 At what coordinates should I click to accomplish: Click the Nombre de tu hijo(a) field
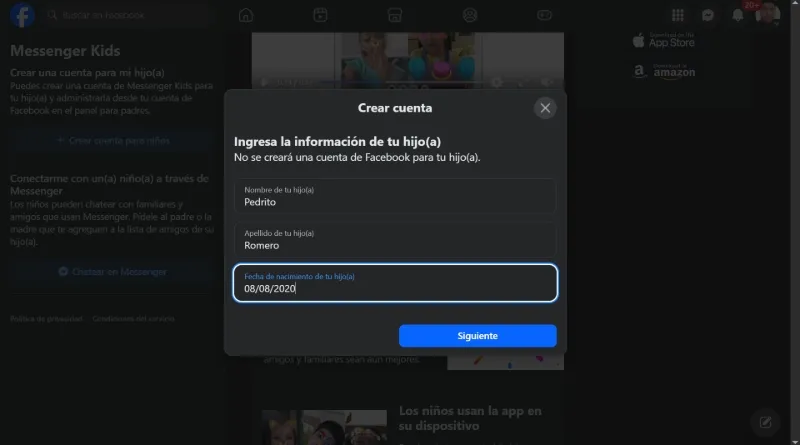click(x=395, y=196)
